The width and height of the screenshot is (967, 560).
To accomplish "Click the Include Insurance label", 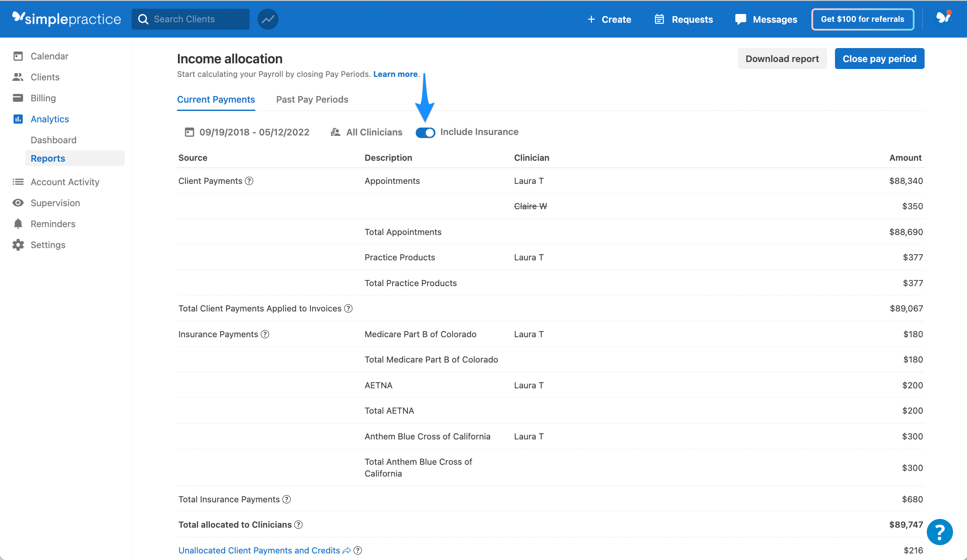I will click(479, 132).
